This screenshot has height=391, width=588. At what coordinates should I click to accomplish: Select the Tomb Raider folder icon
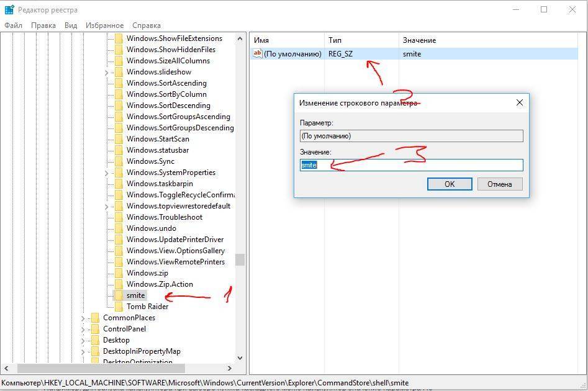click(x=119, y=307)
